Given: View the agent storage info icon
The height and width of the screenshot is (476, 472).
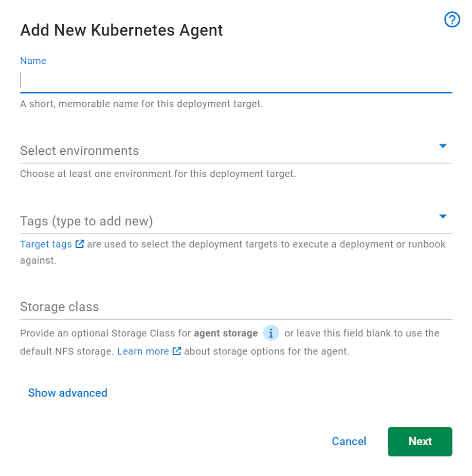Looking at the screenshot, I should [x=271, y=333].
